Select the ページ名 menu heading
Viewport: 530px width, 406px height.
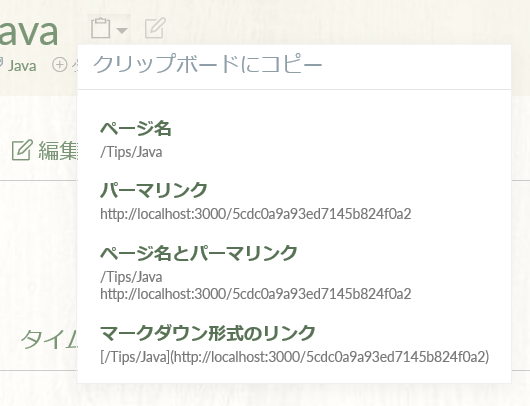click(136, 128)
